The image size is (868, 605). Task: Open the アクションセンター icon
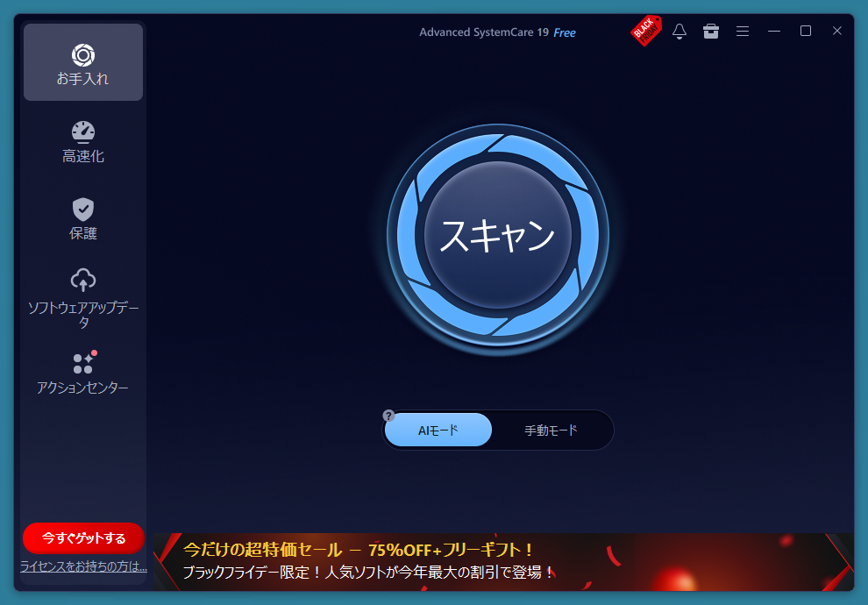click(83, 363)
